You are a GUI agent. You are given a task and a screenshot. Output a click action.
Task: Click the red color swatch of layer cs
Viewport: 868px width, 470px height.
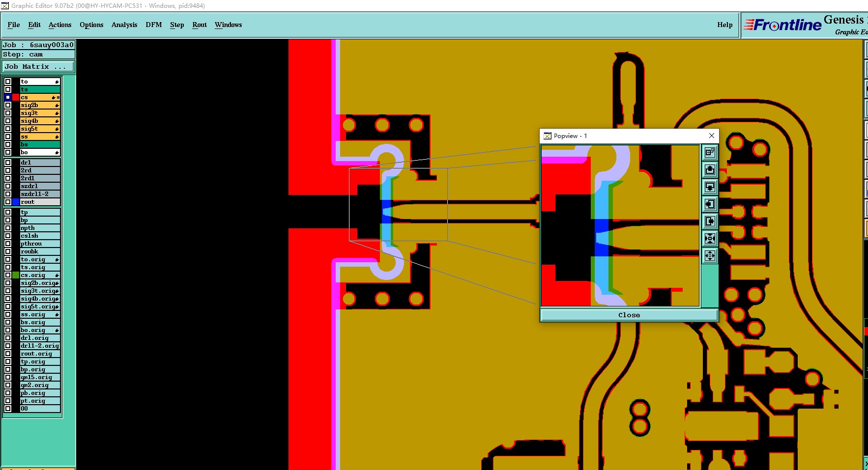pos(16,97)
